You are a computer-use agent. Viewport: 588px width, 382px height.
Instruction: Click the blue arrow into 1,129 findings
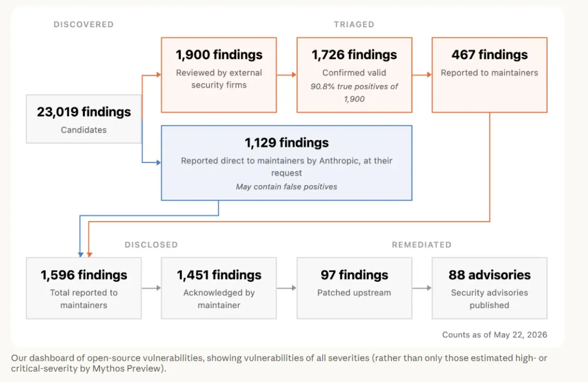(151, 162)
